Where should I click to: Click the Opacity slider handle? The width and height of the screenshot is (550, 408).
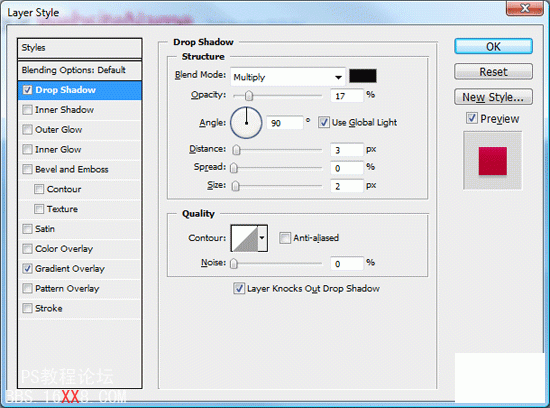point(249,95)
